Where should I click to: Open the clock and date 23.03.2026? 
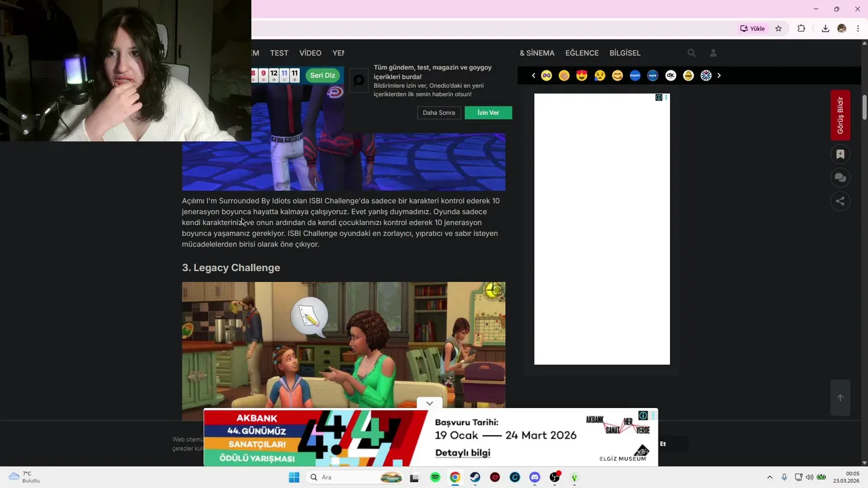(848, 477)
